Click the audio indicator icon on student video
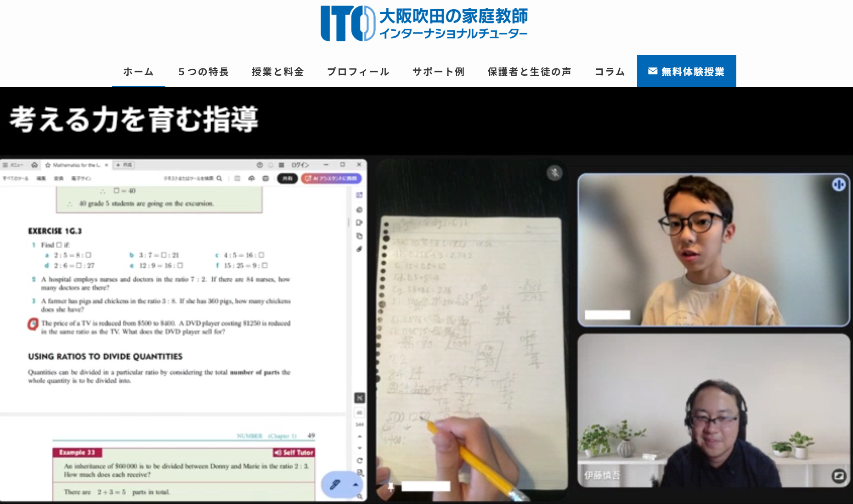 pyautogui.click(x=839, y=185)
